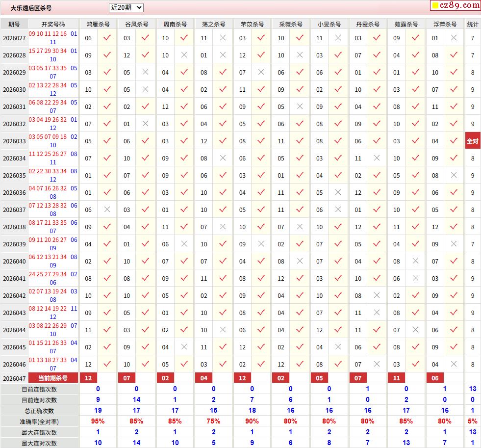Click the cross mark for 荡之杀号 in period 2026027

point(223,38)
